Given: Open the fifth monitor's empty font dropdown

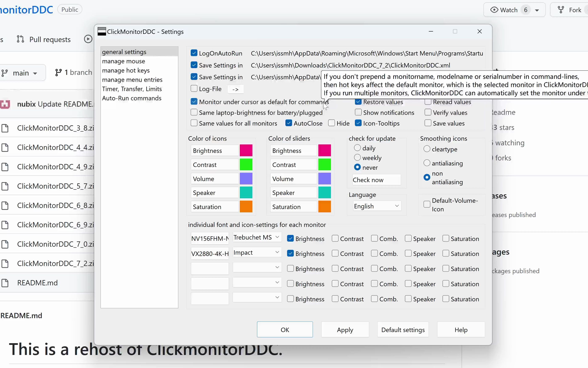Looking at the screenshot, I should pyautogui.click(x=257, y=298).
